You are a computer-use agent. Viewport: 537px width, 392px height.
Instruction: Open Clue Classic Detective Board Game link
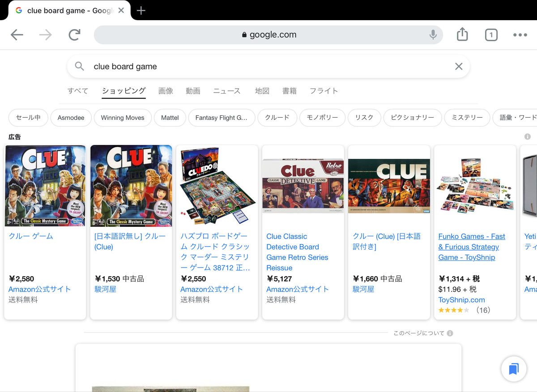pos(297,252)
